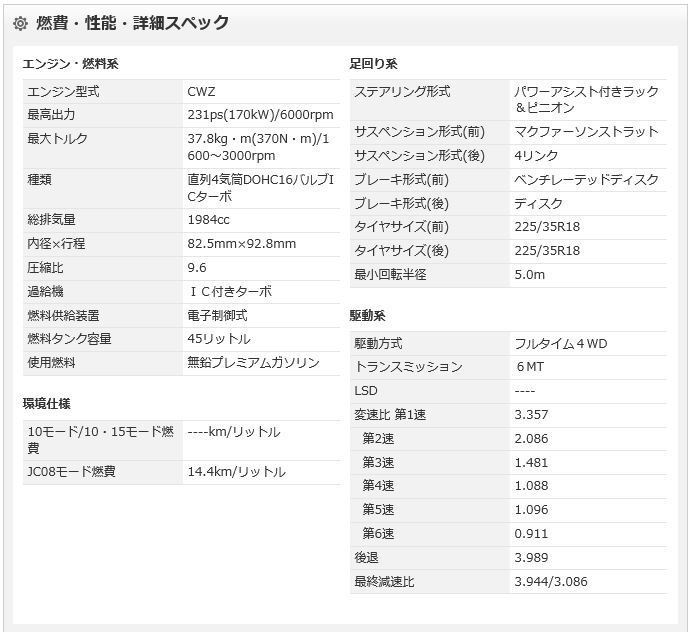Select displacement value 1984cc
The height and width of the screenshot is (632, 688).
pyautogui.click(x=208, y=220)
